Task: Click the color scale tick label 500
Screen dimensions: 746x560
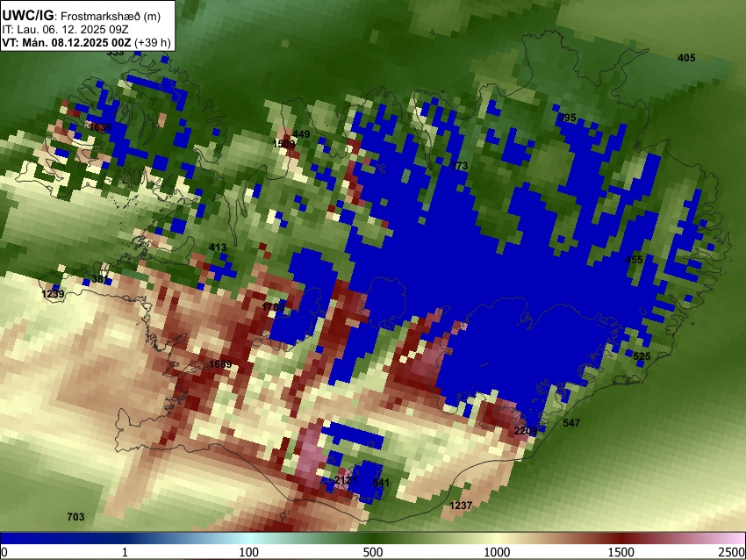Action: click(373, 552)
